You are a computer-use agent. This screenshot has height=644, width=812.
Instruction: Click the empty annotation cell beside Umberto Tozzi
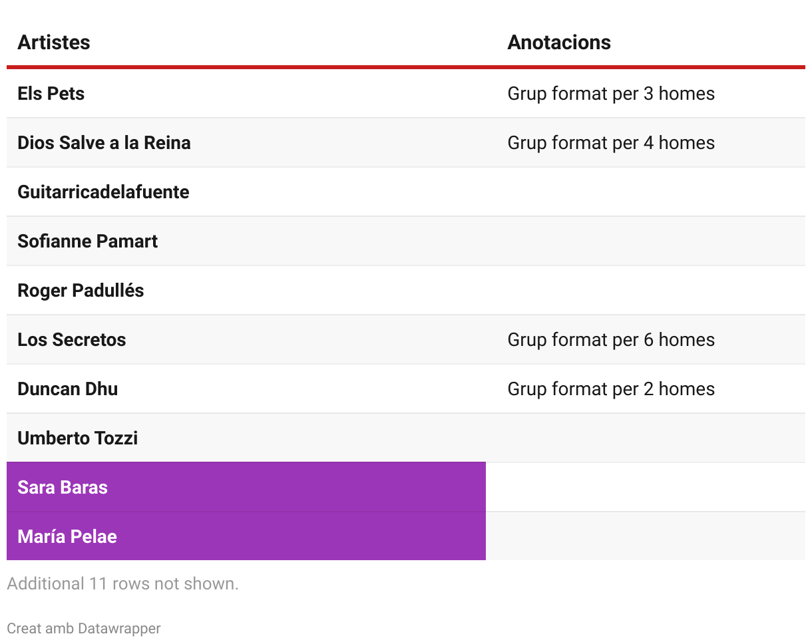coord(646,438)
